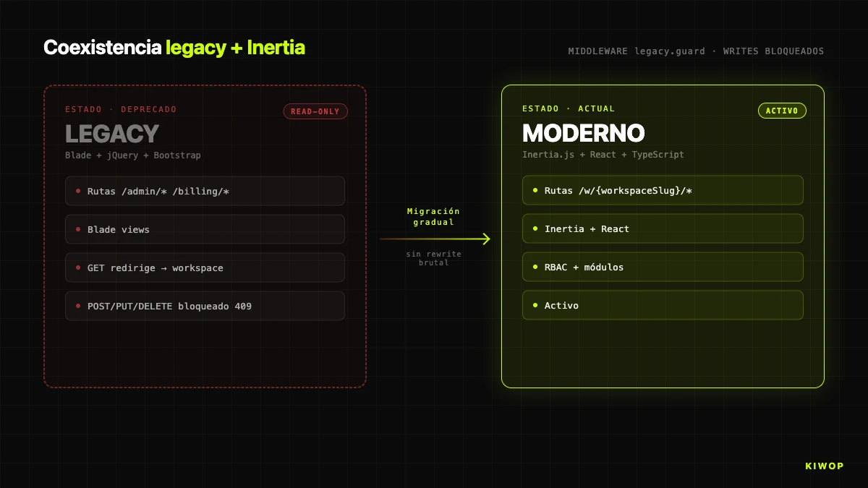Expand the LEGACY panel header

tap(112, 134)
